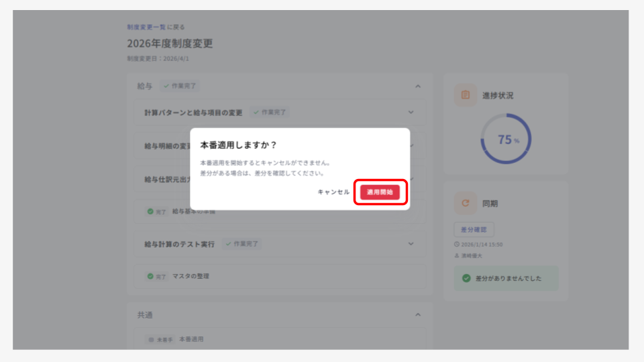Collapse the 共通 section chevron
This screenshot has height=362, width=644.
(418, 315)
